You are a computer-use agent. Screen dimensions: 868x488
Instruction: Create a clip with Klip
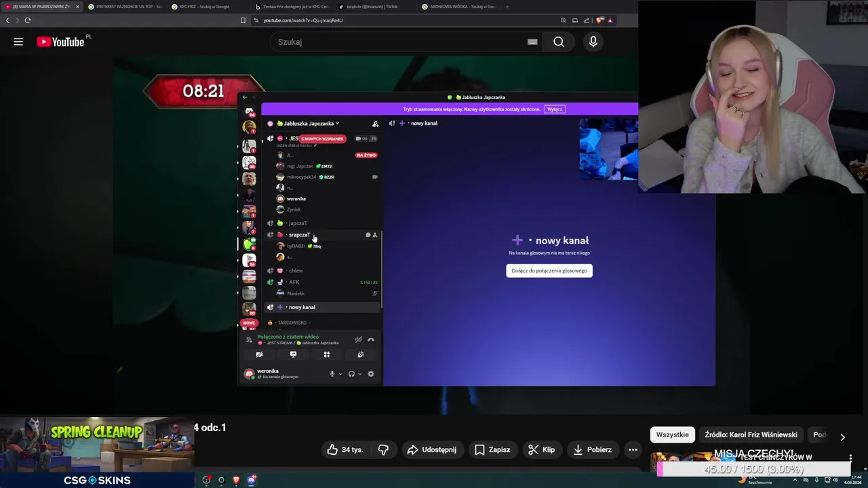click(541, 449)
